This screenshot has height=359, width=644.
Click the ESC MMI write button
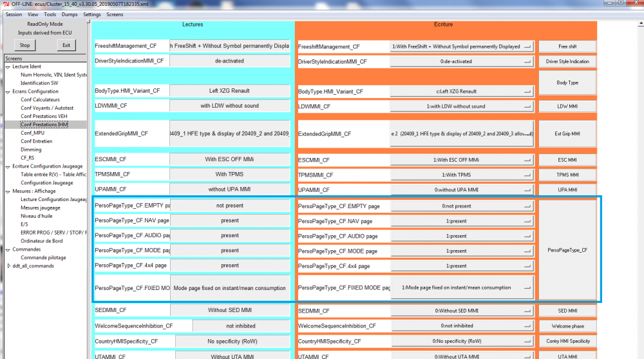point(567,160)
